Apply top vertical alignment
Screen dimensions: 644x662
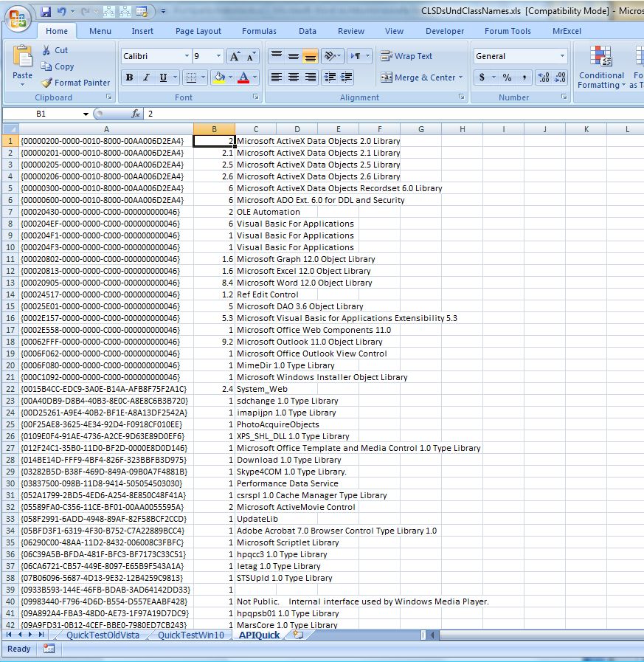(x=277, y=56)
